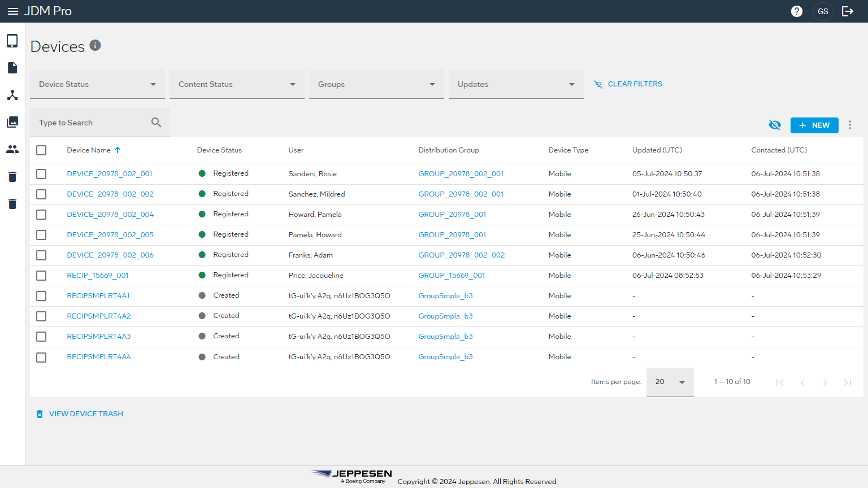Select the checkbox next to RECIPSMPLRT4A3
The width and height of the screenshot is (868, 488).
click(41, 337)
